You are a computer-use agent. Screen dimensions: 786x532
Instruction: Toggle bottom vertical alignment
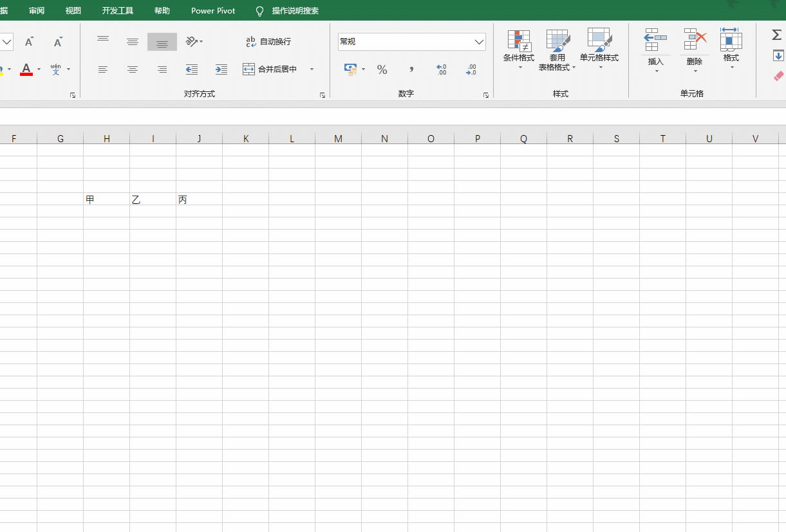162,42
